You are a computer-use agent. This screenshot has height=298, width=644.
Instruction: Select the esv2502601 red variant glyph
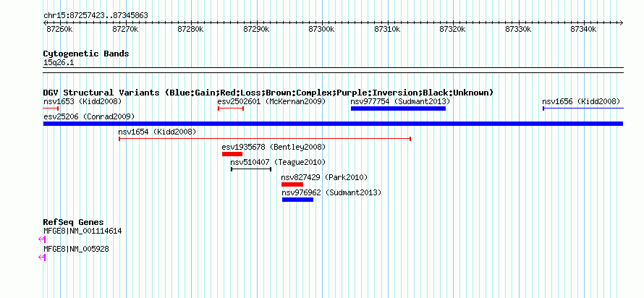(x=231, y=108)
